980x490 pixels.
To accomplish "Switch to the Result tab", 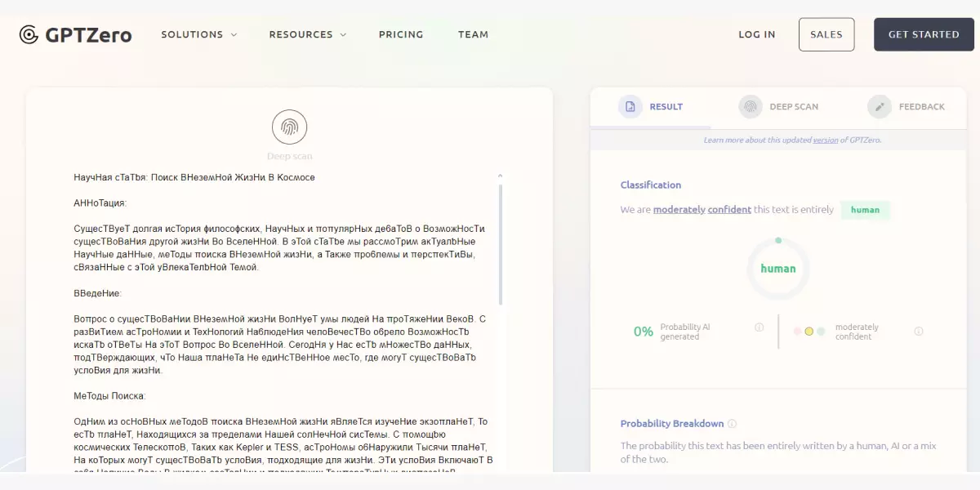I will pos(651,107).
